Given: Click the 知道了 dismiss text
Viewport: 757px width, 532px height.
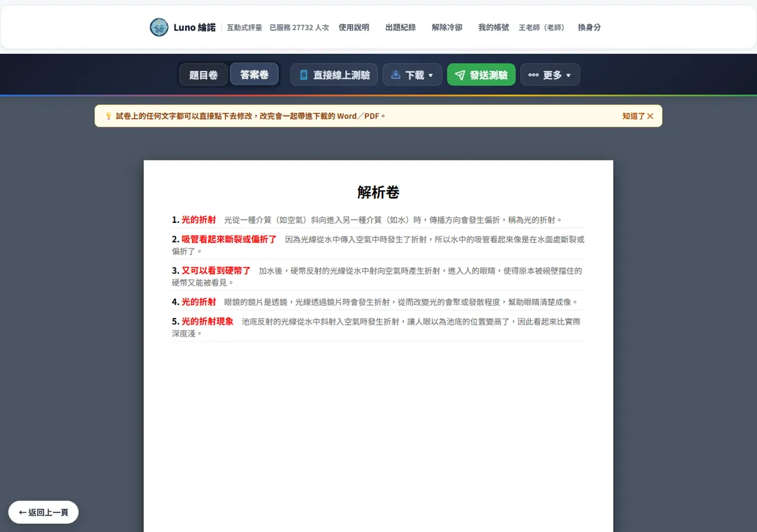Looking at the screenshot, I should coord(633,116).
